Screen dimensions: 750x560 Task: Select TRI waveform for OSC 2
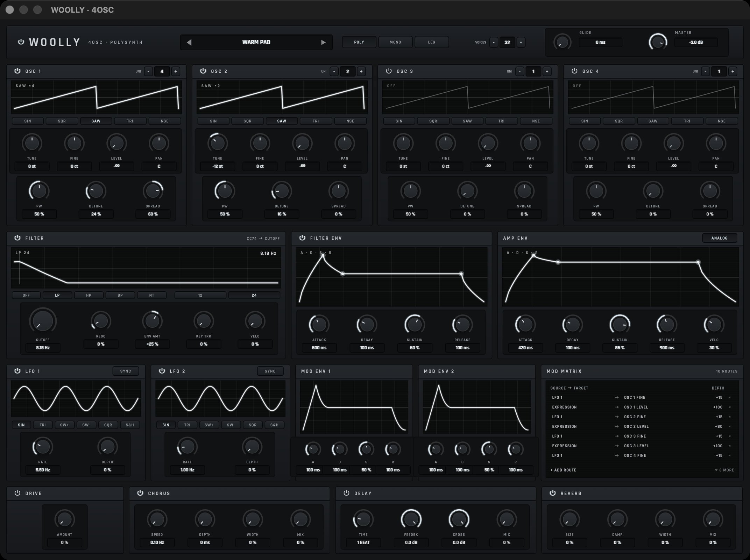(x=316, y=121)
